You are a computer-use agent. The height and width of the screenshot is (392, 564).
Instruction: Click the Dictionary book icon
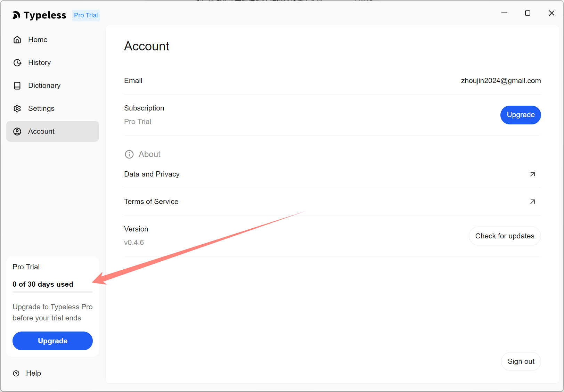[17, 85]
